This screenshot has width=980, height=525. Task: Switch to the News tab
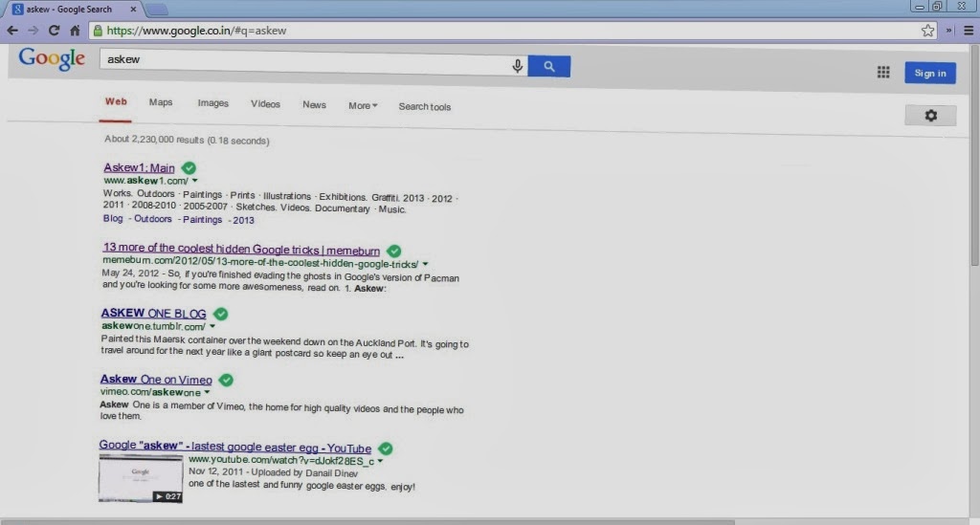point(314,105)
